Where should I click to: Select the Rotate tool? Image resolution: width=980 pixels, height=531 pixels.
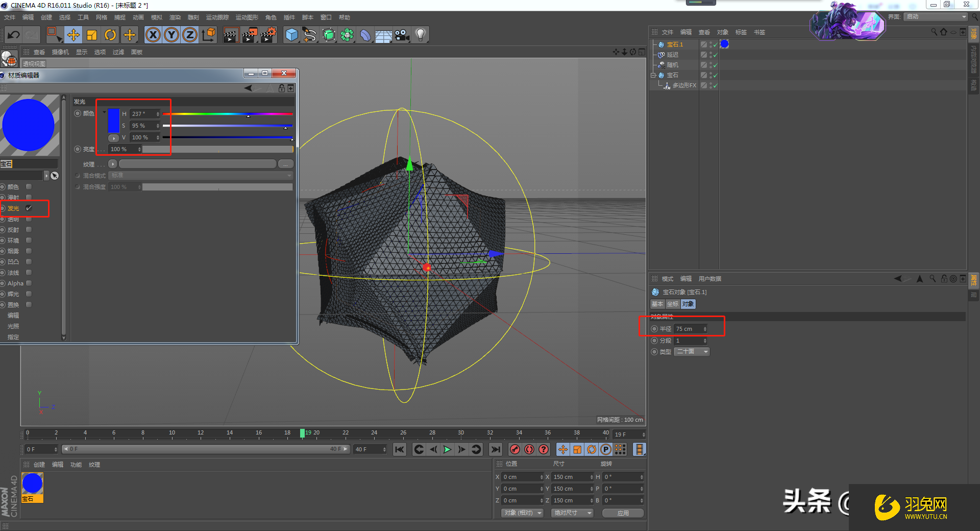tap(110, 35)
